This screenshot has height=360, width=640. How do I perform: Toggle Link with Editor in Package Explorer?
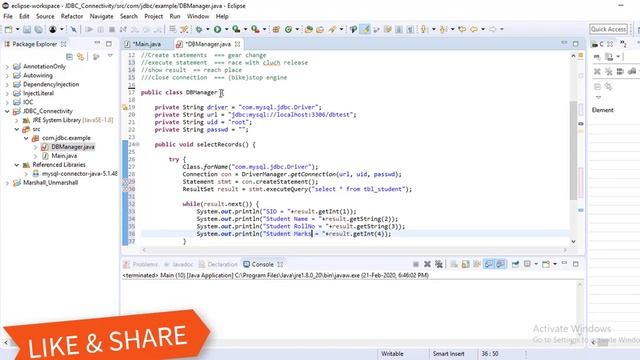click(x=80, y=57)
